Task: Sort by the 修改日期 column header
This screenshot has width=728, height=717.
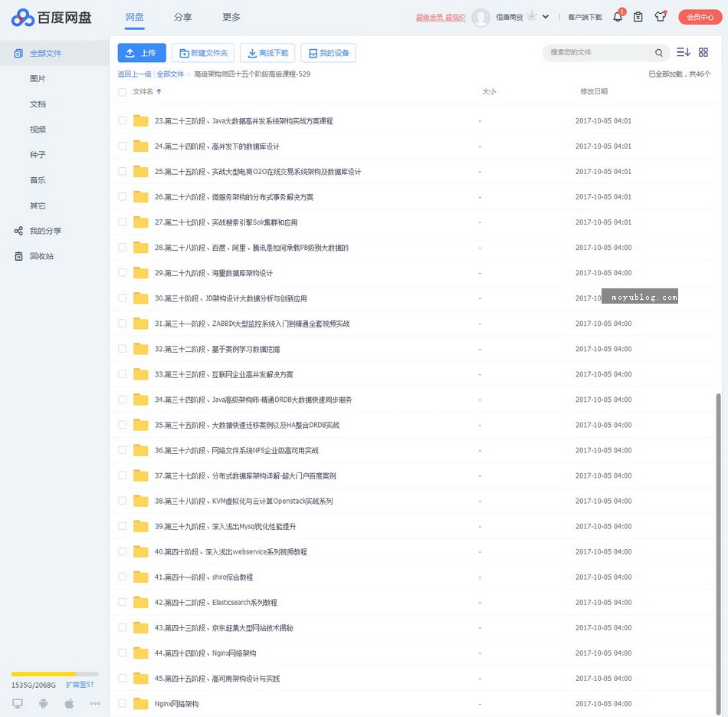Action: coord(594,91)
